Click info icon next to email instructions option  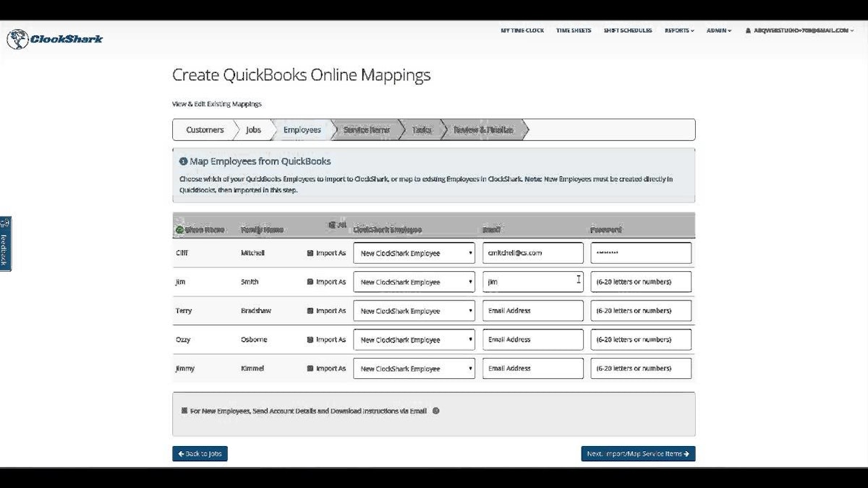(x=435, y=411)
